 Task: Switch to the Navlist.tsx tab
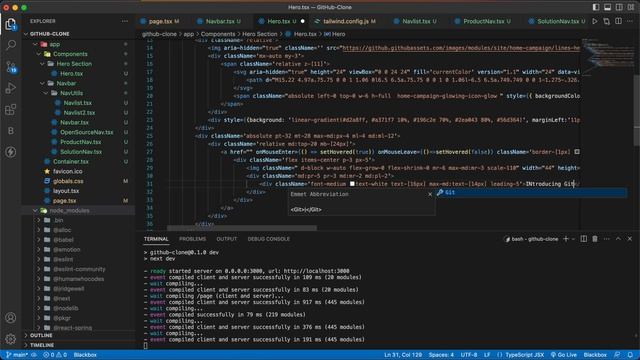416,21
